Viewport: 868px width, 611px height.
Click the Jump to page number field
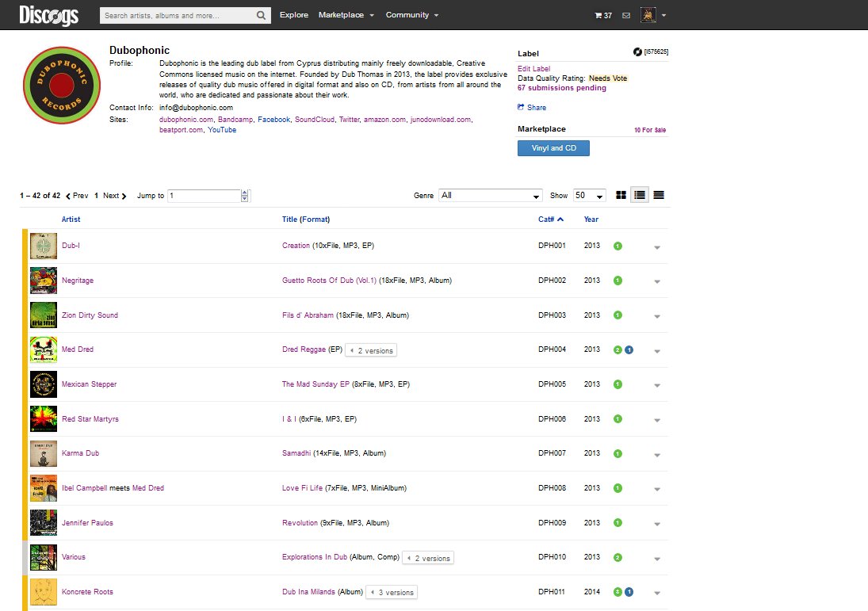point(205,196)
